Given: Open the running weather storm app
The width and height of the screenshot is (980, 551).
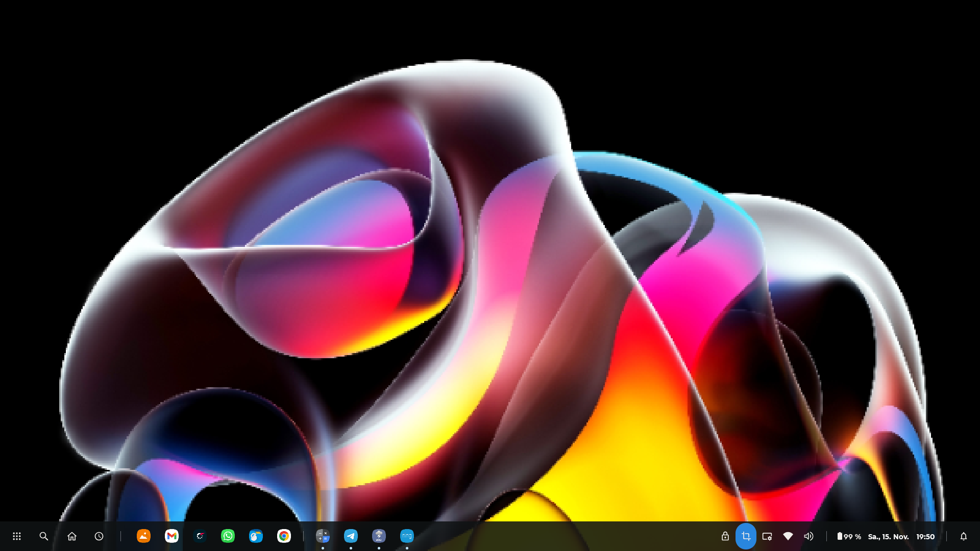Looking at the screenshot, I should coord(379,536).
